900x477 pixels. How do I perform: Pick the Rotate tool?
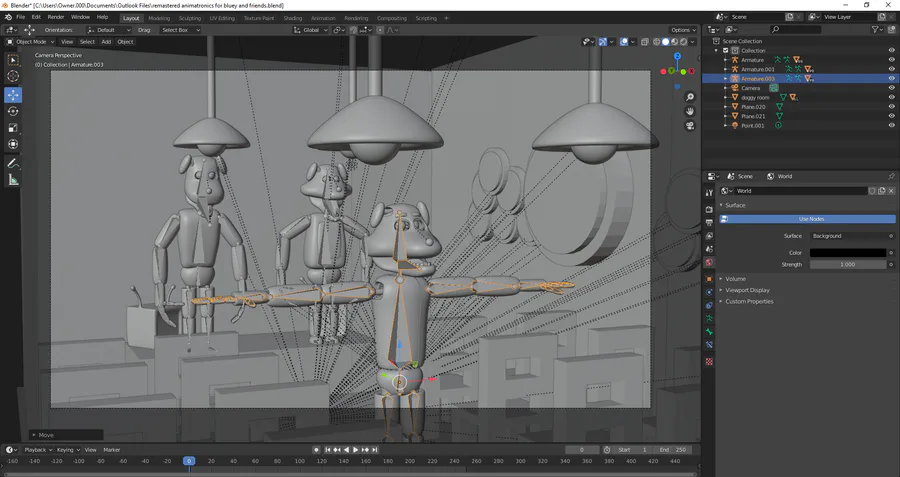(x=13, y=111)
